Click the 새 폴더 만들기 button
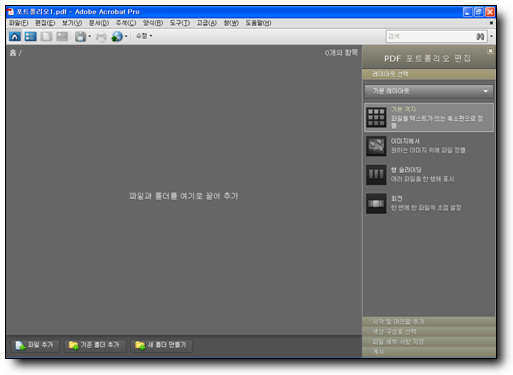The width and height of the screenshot is (513, 375). (161, 345)
